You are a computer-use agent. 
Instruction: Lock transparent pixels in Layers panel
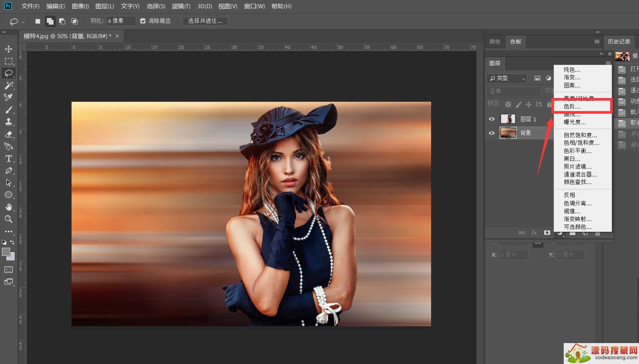pyautogui.click(x=508, y=104)
